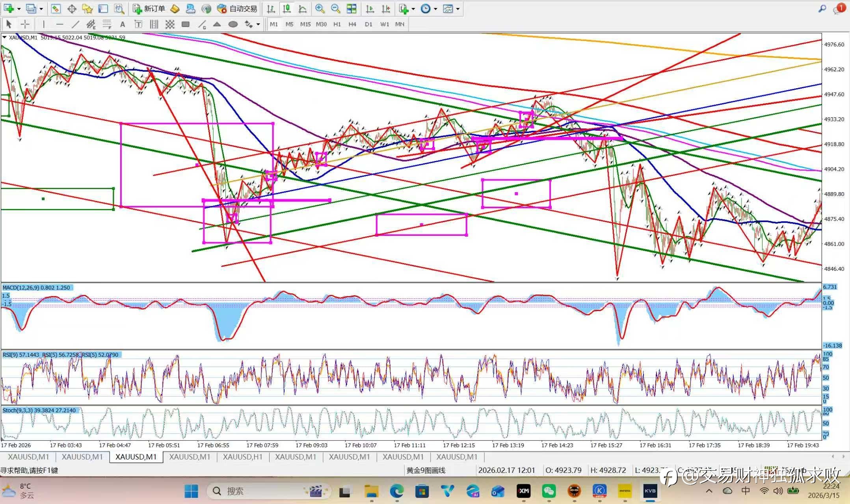Select the Fibonacci retracement tool

tap(107, 24)
